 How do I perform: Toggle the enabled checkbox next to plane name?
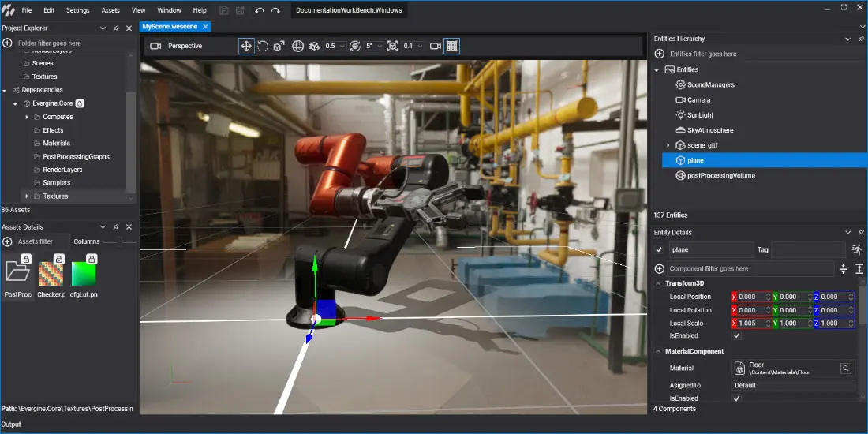click(x=660, y=250)
